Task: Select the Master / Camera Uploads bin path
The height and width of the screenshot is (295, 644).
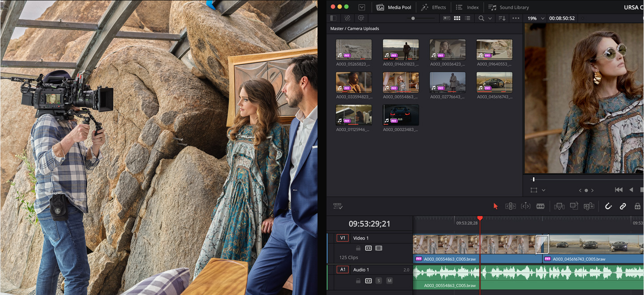Action: coord(355,29)
